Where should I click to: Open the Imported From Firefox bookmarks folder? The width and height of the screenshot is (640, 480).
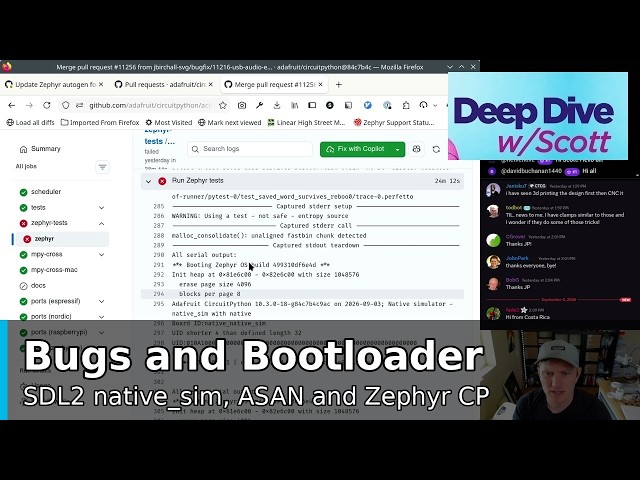pos(100,122)
